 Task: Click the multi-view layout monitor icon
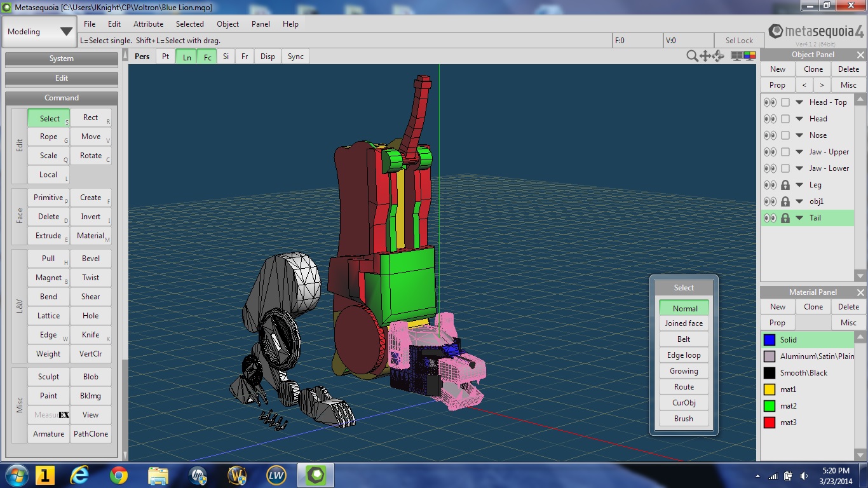coord(736,56)
